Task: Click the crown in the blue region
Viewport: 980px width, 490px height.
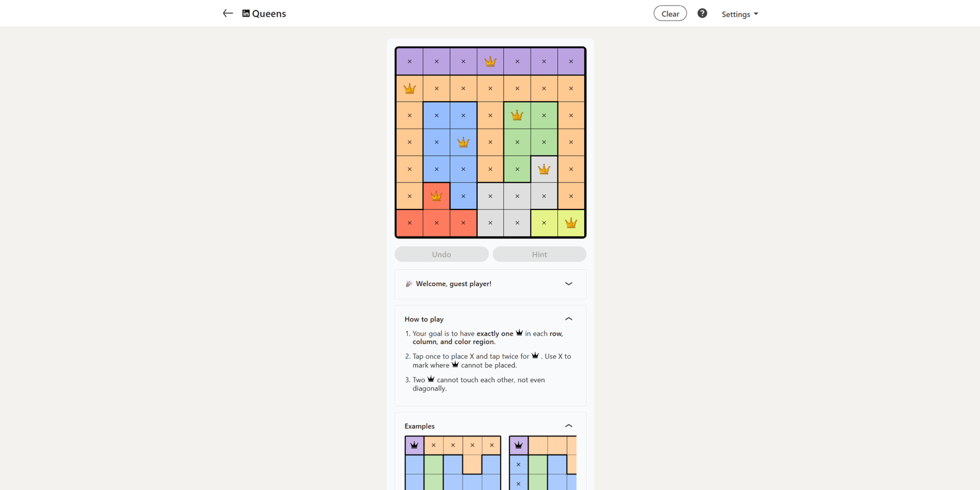Action: click(x=463, y=142)
